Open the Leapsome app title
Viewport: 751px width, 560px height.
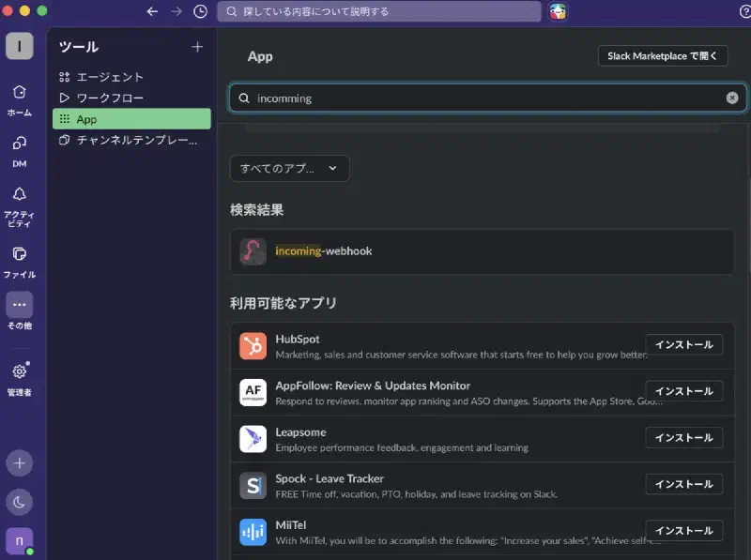pyautogui.click(x=300, y=432)
